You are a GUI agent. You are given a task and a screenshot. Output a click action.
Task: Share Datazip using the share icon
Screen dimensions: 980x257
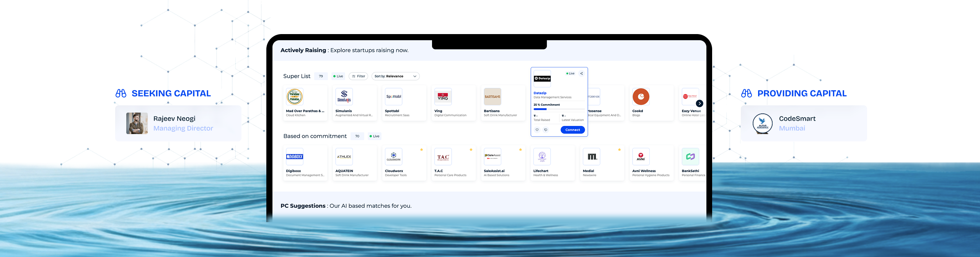(x=581, y=74)
